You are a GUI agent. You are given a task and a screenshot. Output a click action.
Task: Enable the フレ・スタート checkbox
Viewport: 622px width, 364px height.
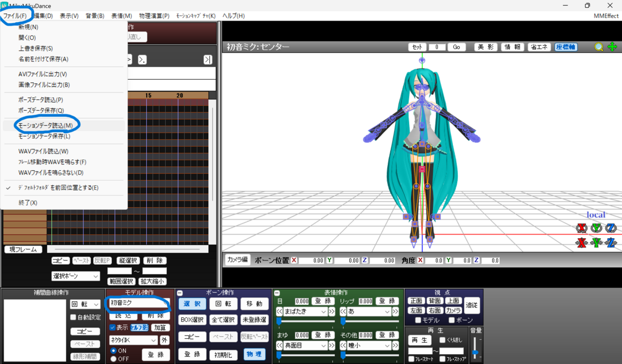click(411, 358)
